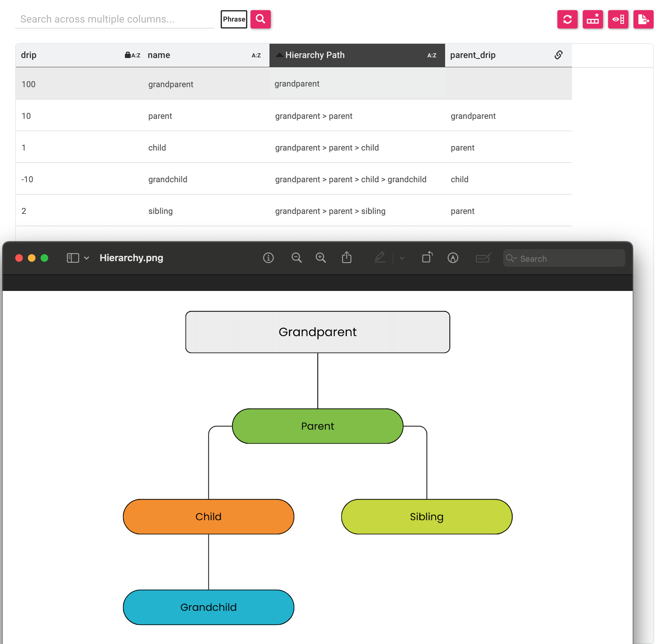Toggle A:Z sort on Hierarchy Path column
Image resolution: width=655 pixels, height=644 pixels.
[432, 55]
